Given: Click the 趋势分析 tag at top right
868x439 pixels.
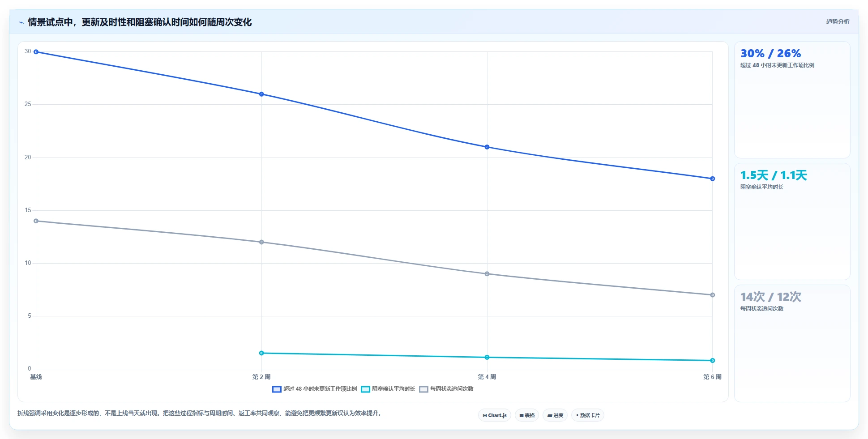Looking at the screenshot, I should (x=838, y=21).
